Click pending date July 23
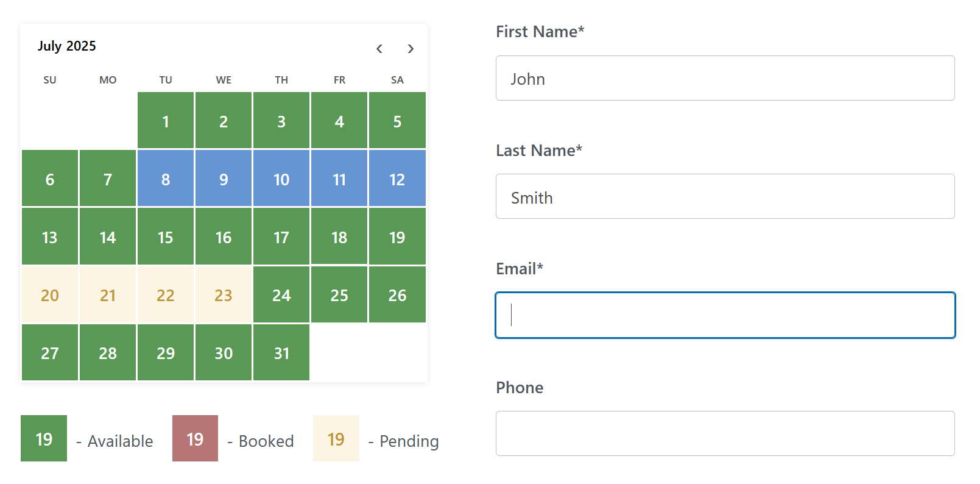Image resolution: width=980 pixels, height=484 pixels. pos(224,294)
